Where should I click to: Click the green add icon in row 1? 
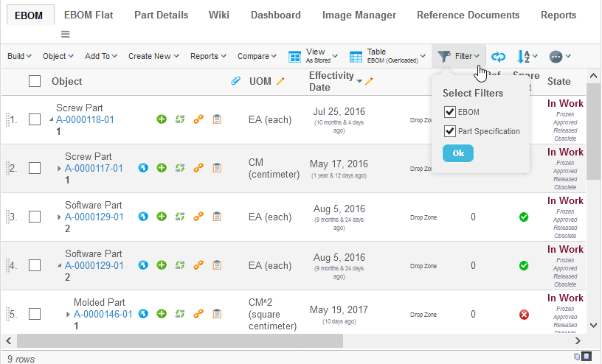[162, 119]
